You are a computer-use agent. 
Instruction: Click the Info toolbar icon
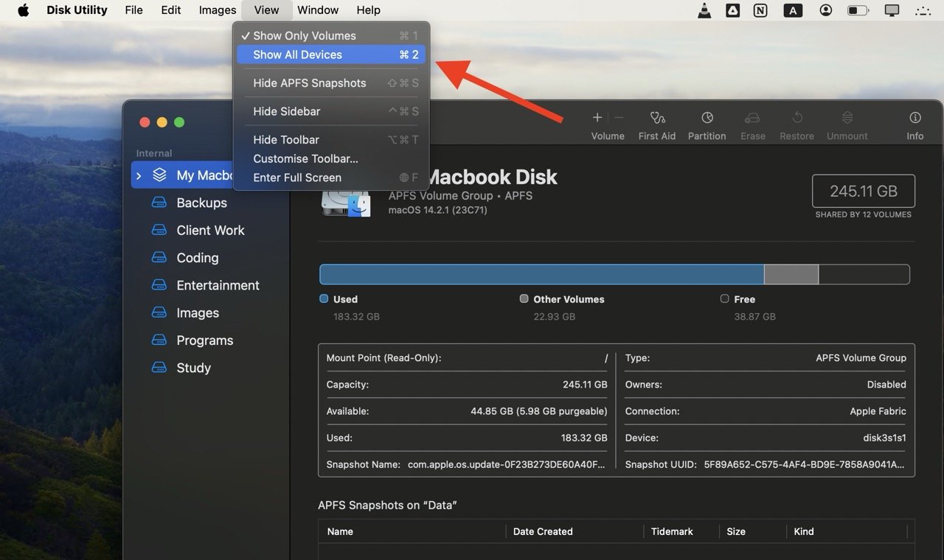914,118
